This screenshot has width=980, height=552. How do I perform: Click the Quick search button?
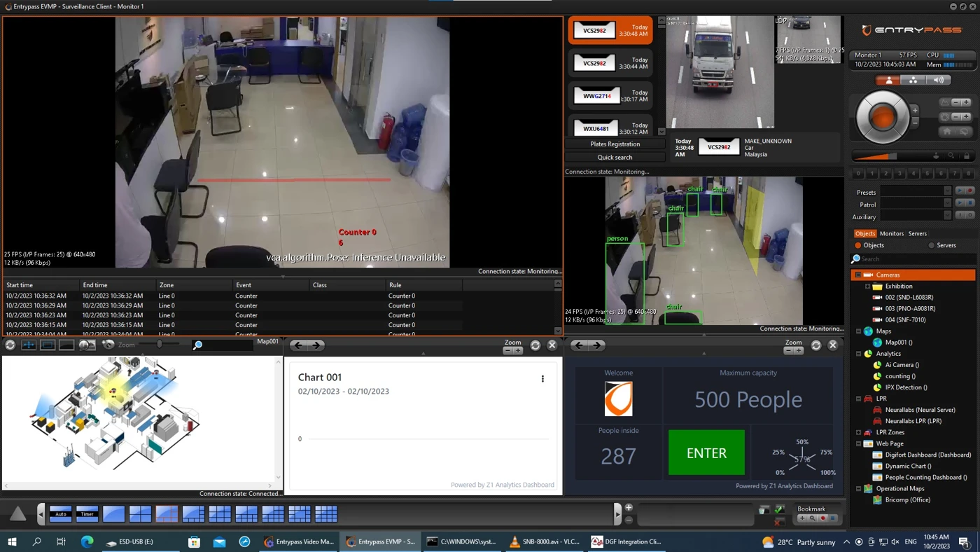click(x=615, y=158)
